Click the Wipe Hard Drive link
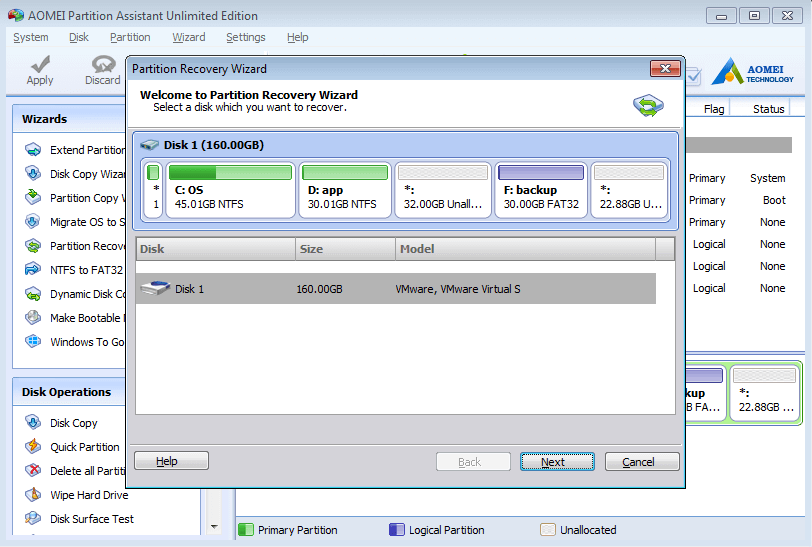812x547 pixels. [x=89, y=495]
